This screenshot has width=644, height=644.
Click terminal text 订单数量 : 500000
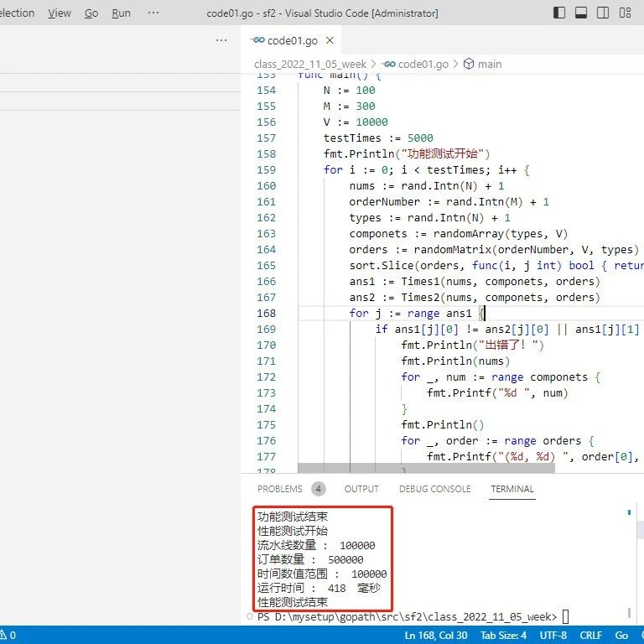pos(310,559)
